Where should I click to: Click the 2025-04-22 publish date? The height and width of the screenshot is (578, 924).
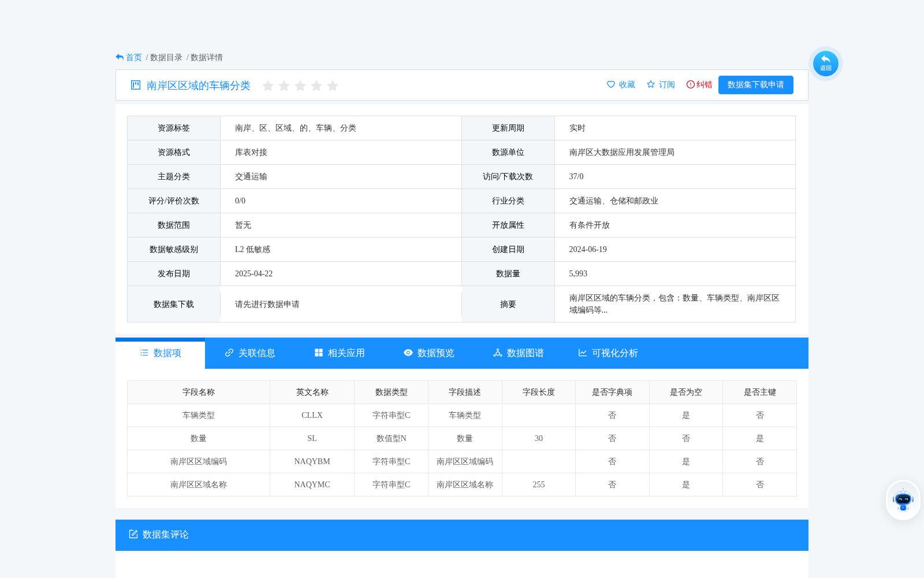coord(254,273)
